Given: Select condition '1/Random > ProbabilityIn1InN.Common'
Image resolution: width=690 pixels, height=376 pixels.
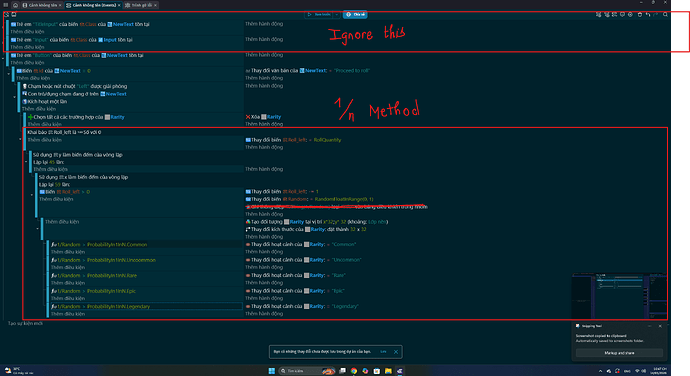Looking at the screenshot, I should [99, 245].
